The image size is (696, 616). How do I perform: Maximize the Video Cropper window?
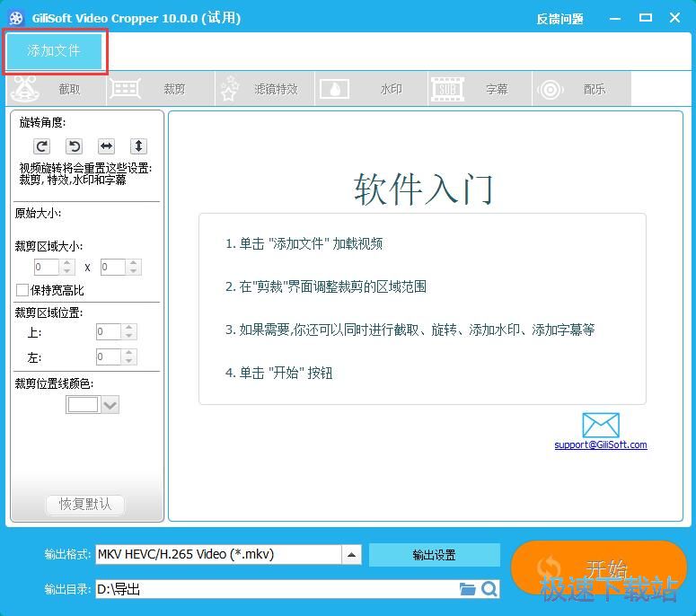coord(646,18)
